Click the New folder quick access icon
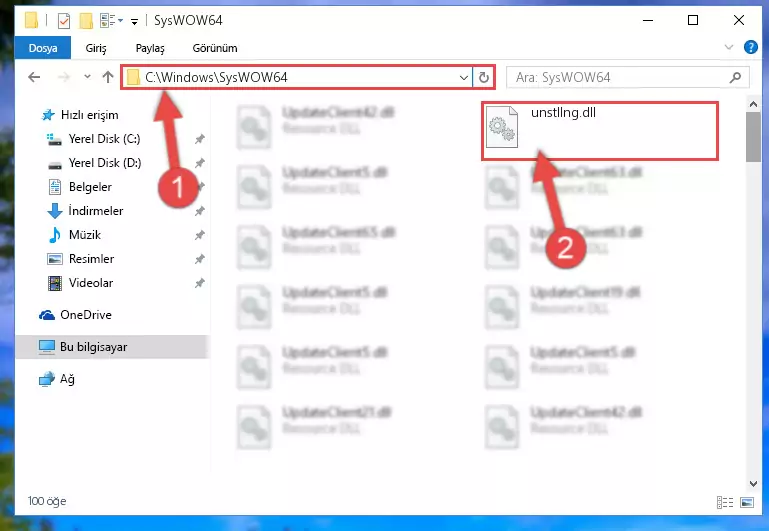Image resolution: width=769 pixels, height=531 pixels. click(x=86, y=21)
